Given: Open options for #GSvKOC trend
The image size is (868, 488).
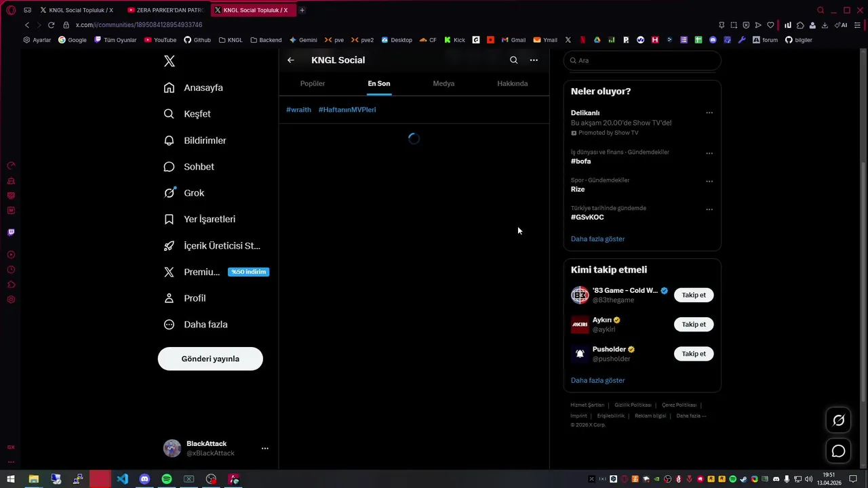Looking at the screenshot, I should pyautogui.click(x=709, y=209).
